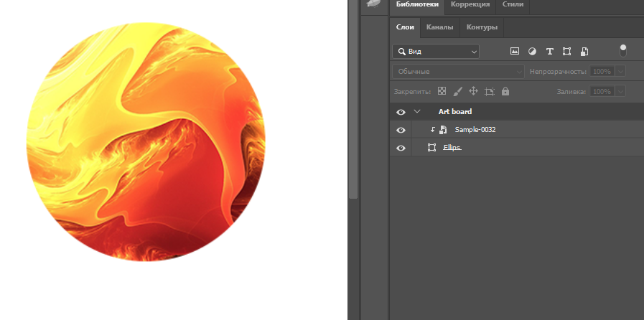Prevent artboard auto-nesting lock icon
Viewport: 644px width, 320px height.
pos(489,92)
